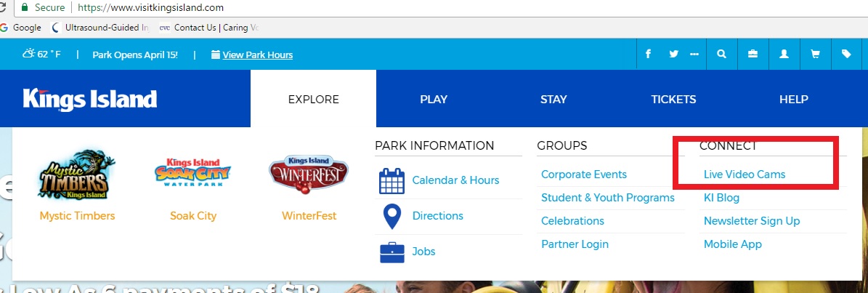Open the HELP menu tab
This screenshot has height=293, width=868.
(793, 100)
